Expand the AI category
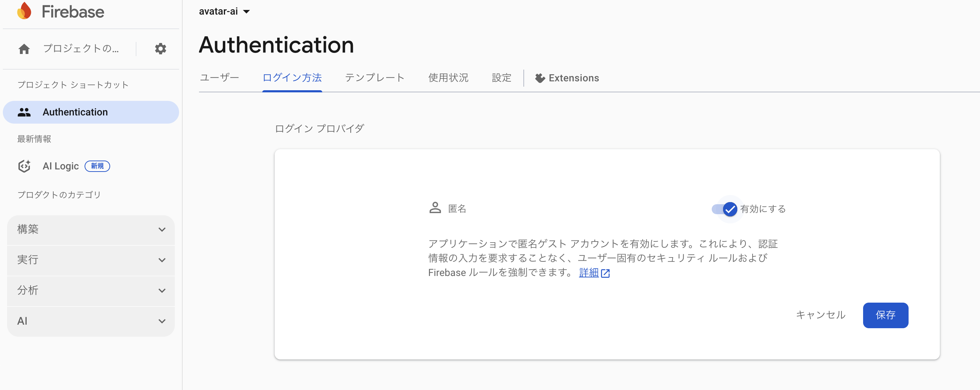 pos(91,321)
